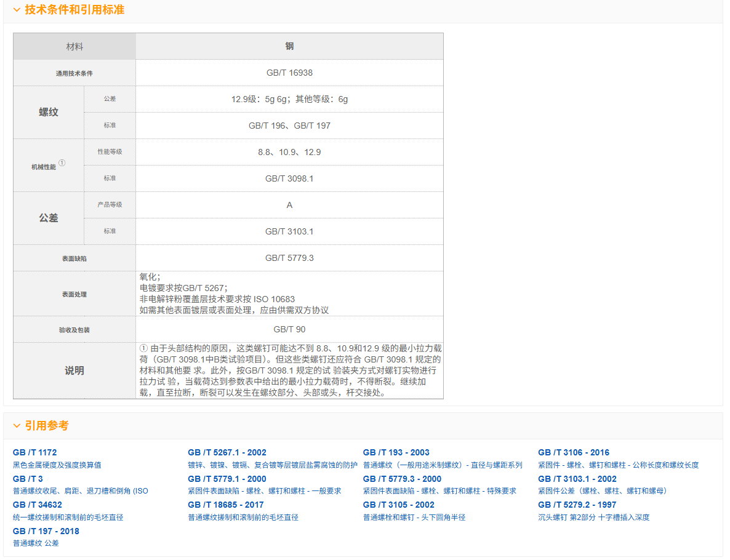Open GB /T 3105 - 2002 link
The height and width of the screenshot is (560, 730).
(x=398, y=505)
